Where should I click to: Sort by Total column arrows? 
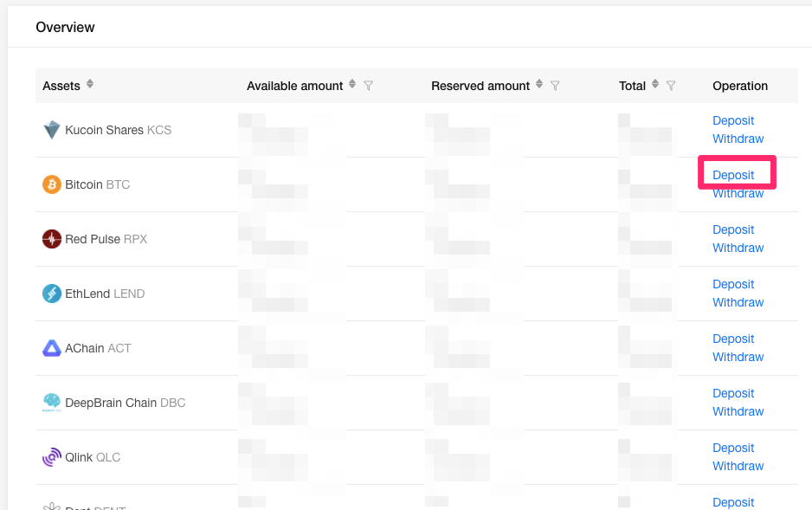click(655, 84)
